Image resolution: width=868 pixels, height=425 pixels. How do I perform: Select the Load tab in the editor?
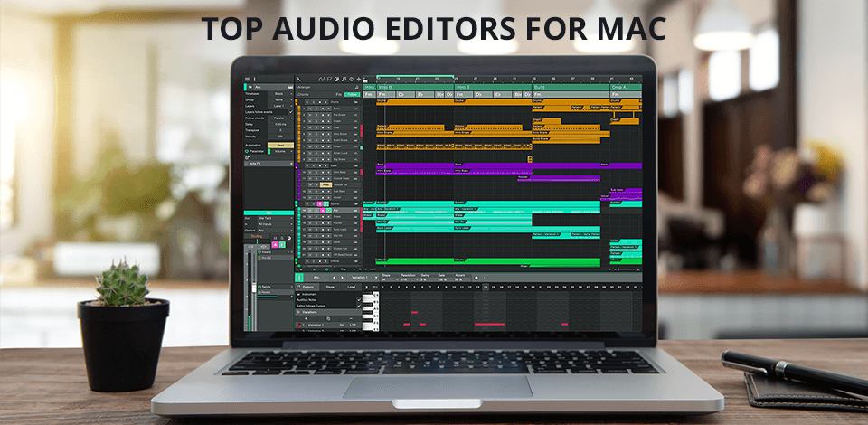click(352, 288)
